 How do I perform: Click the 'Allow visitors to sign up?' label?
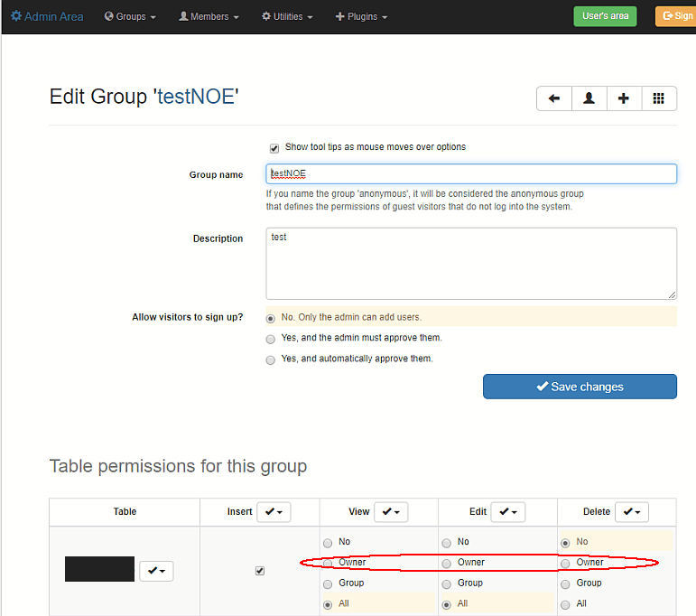188,317
